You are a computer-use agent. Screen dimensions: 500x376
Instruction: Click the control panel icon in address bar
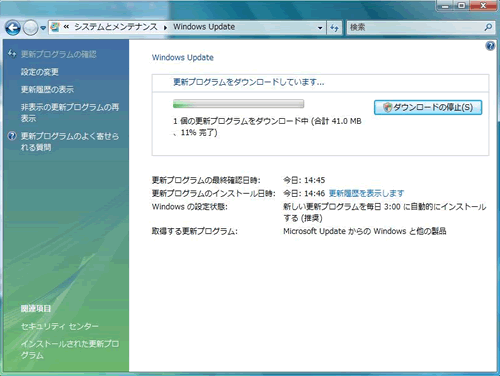(55, 27)
